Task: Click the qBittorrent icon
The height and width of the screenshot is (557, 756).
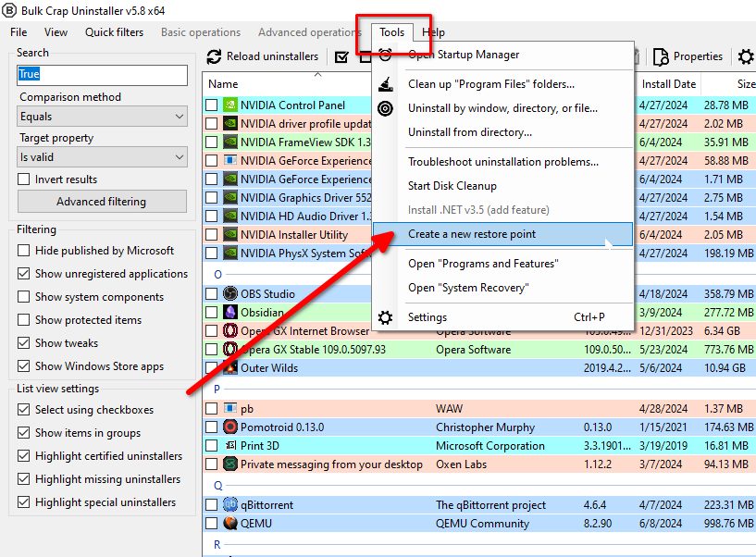Action: click(x=230, y=505)
